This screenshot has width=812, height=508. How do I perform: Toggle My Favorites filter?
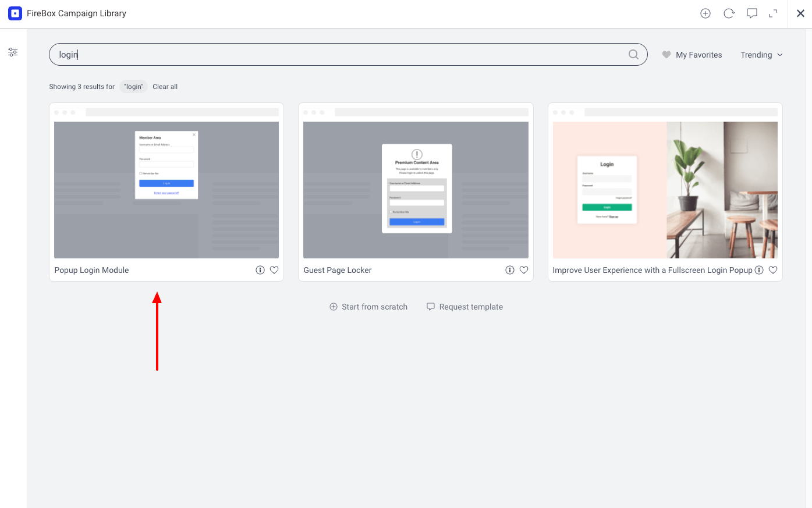pos(692,55)
